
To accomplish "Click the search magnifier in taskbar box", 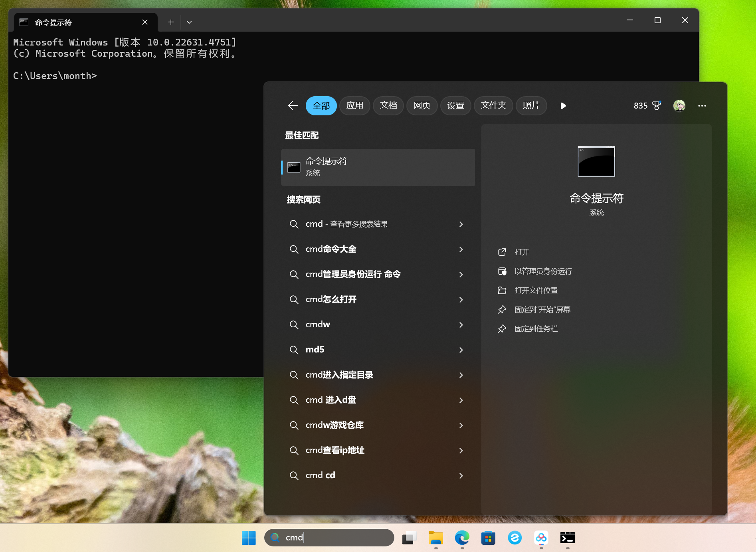I will pyautogui.click(x=275, y=538).
